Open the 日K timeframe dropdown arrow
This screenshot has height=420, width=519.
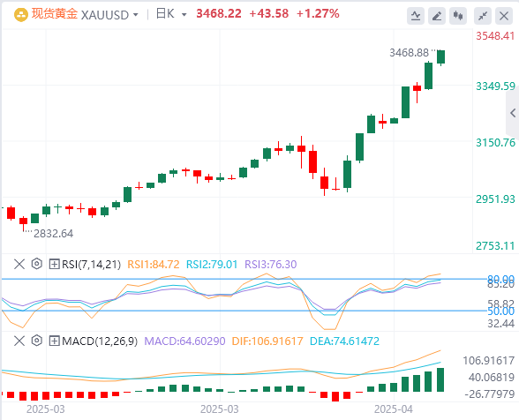[184, 15]
